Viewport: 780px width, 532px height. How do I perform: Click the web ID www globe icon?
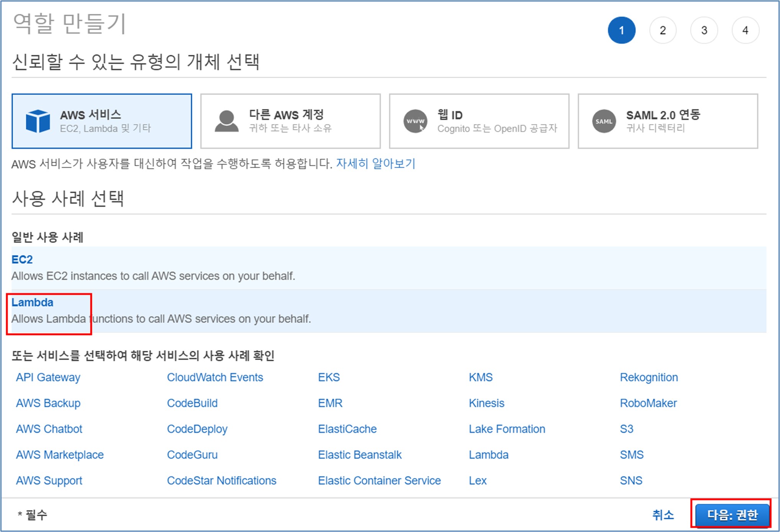pyautogui.click(x=415, y=121)
